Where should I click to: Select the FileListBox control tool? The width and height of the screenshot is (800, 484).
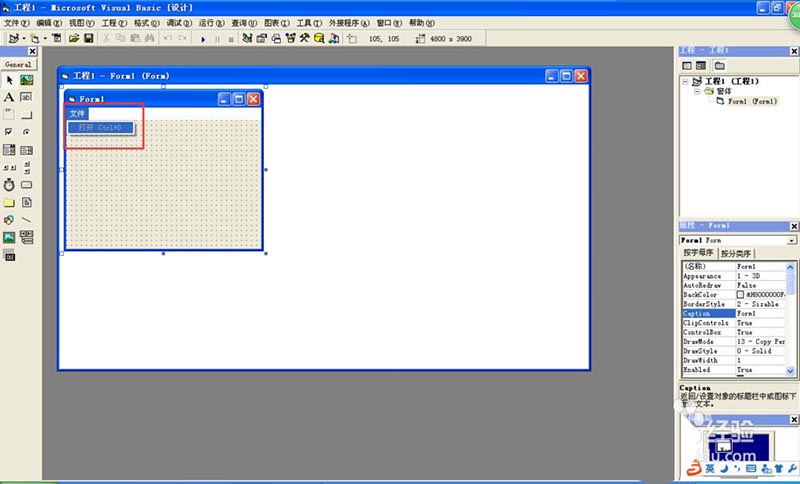27,202
